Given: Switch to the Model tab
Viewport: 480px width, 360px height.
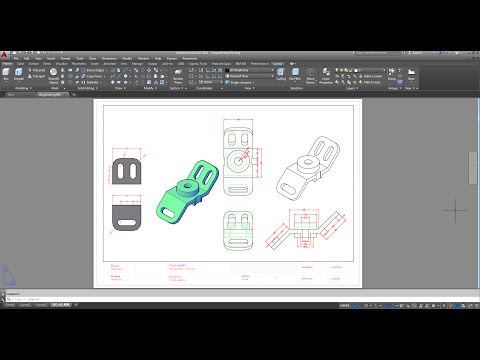Looking at the screenshot, I should pos(10,305).
